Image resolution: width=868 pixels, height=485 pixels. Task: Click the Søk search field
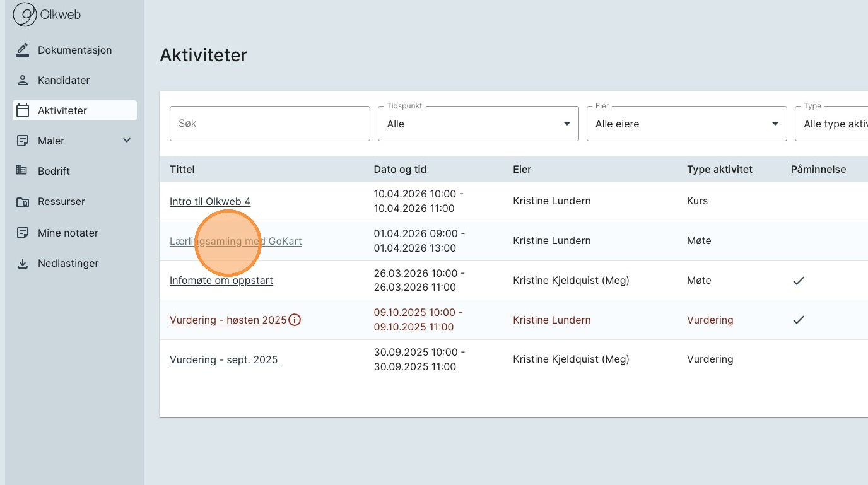tap(269, 124)
